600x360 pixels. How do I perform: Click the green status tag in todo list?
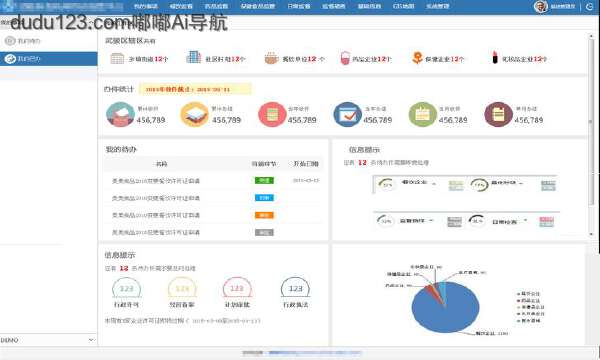tap(264, 180)
